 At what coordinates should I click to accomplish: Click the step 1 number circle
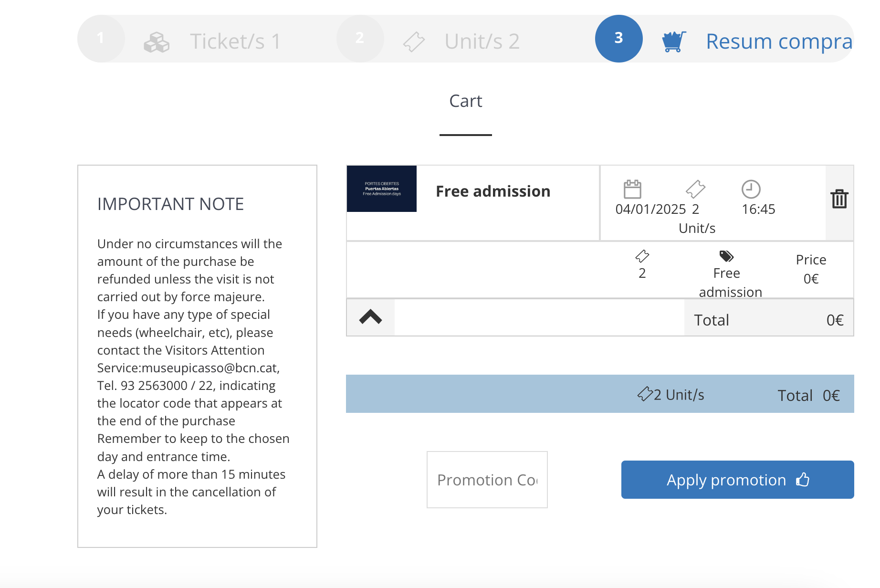[x=101, y=39]
